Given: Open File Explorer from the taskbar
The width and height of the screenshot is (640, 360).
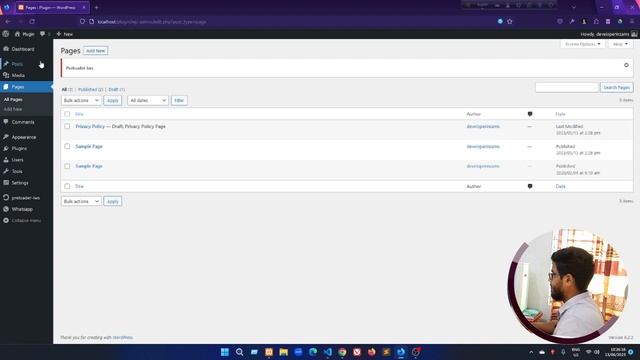Looking at the screenshot, I should tap(284, 352).
